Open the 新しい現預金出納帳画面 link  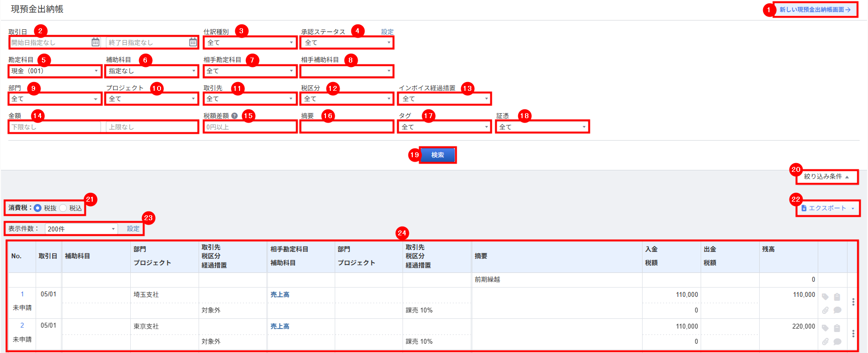click(815, 10)
